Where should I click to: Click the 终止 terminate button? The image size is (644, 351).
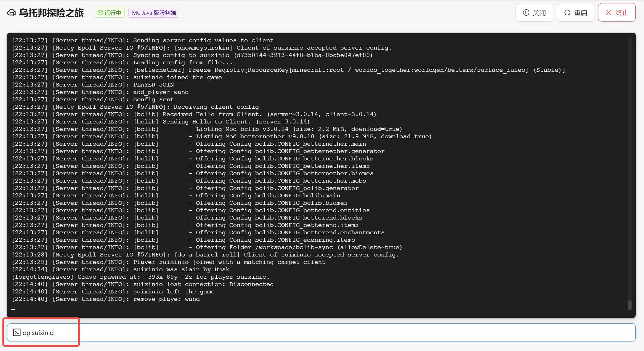click(x=617, y=13)
